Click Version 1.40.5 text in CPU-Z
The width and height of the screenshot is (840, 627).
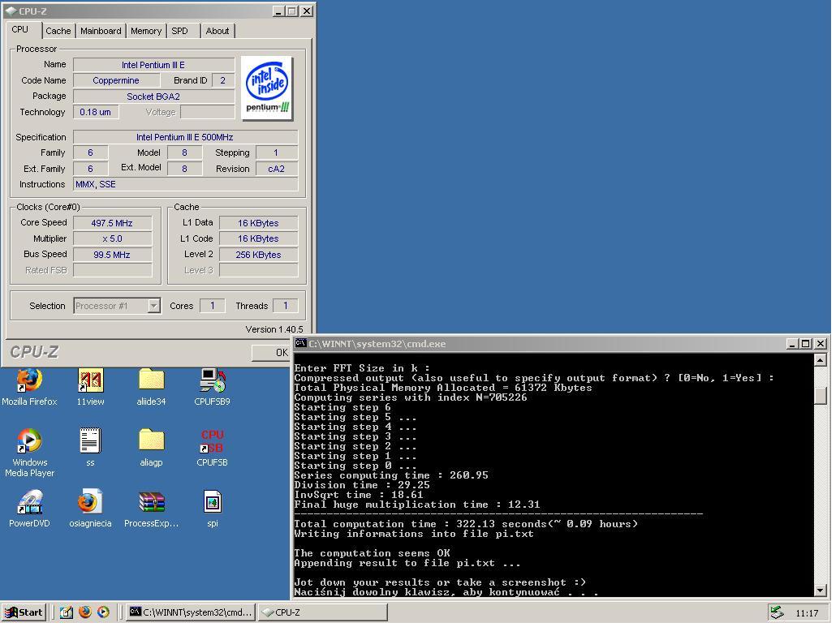[274, 329]
